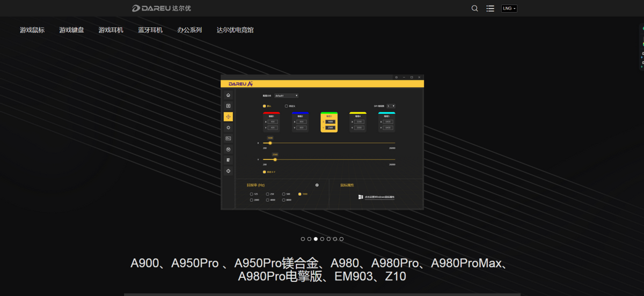
Task: Open the site search magnifier icon
Action: tap(474, 9)
